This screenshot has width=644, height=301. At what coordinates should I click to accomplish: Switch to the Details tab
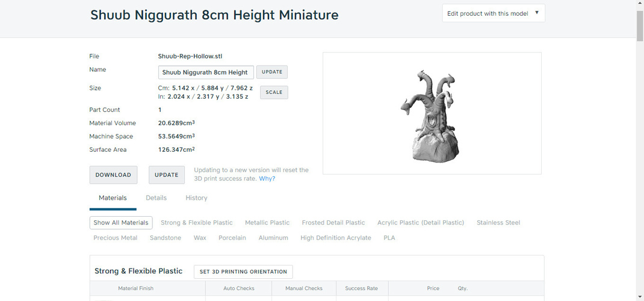156,198
